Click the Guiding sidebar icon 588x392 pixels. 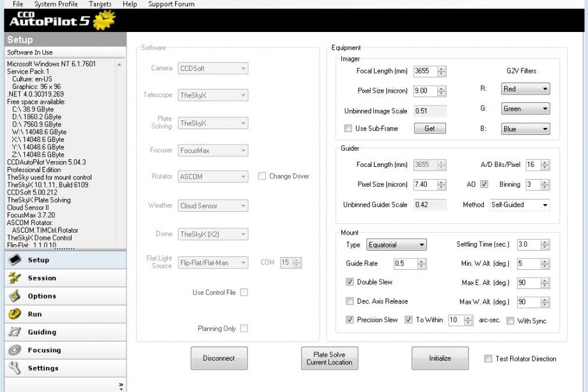[15, 332]
